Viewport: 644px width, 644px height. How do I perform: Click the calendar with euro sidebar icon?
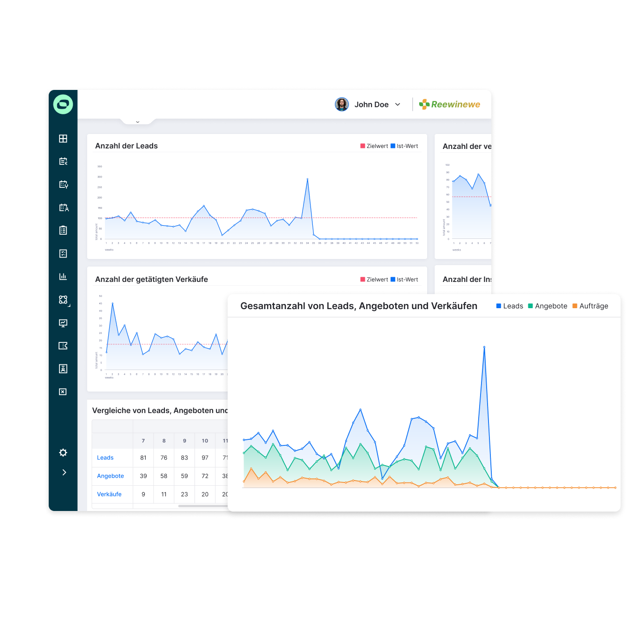[63, 162]
